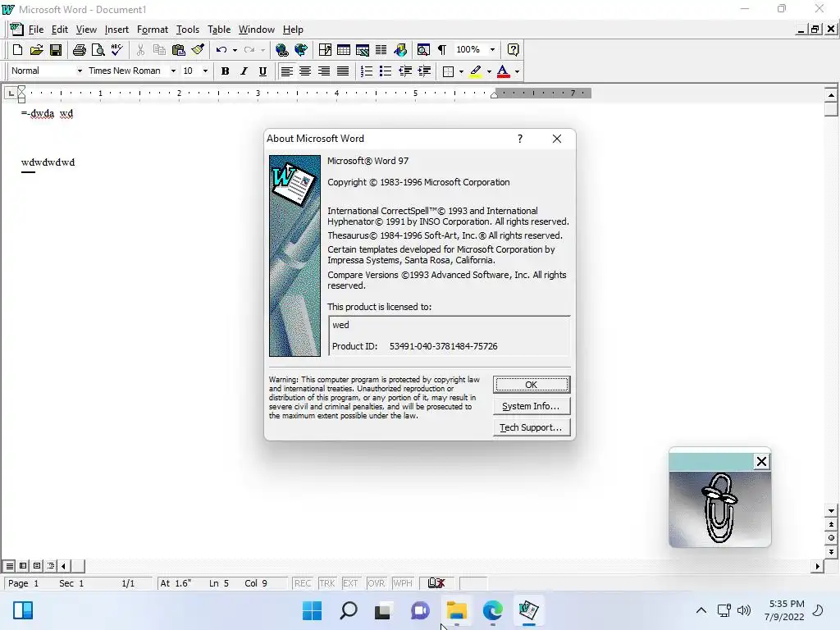Viewport: 840px width, 630px height.
Task: Open File Explorer from taskbar
Action: [x=456, y=610]
